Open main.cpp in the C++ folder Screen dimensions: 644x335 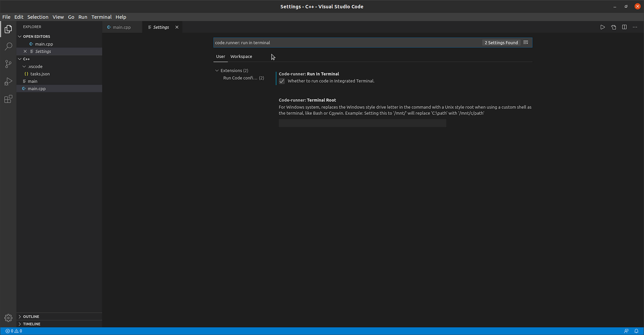click(x=37, y=88)
